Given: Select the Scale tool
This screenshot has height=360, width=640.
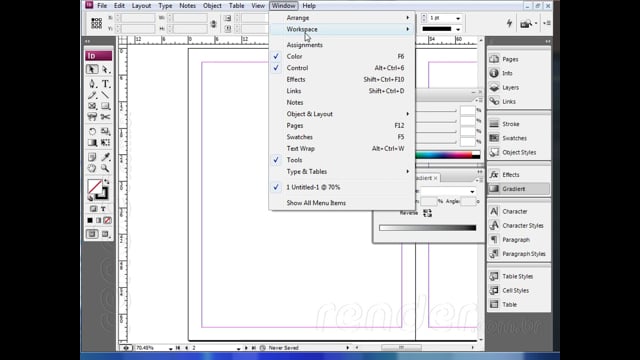Looking at the screenshot, I should point(106,131).
